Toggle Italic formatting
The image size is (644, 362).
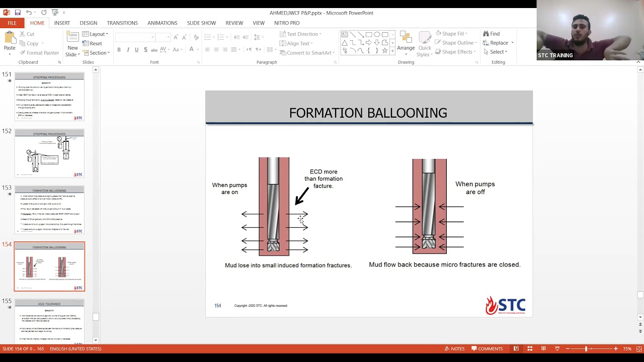pyautogui.click(x=128, y=50)
